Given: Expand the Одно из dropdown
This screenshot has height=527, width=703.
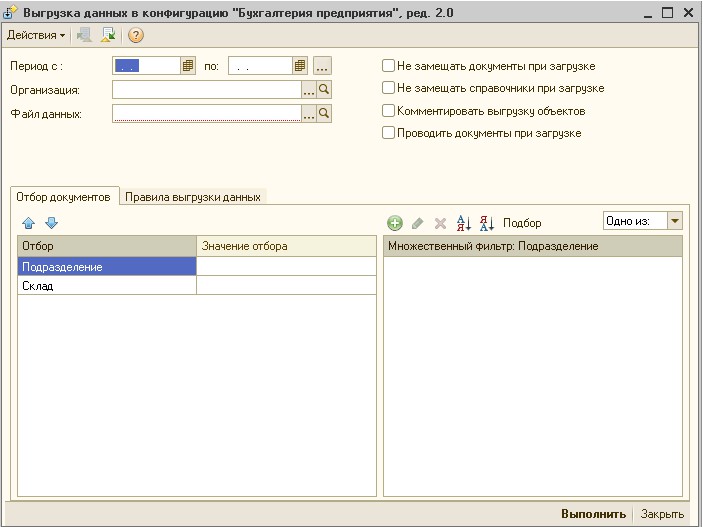Looking at the screenshot, I should pyautogui.click(x=675, y=221).
